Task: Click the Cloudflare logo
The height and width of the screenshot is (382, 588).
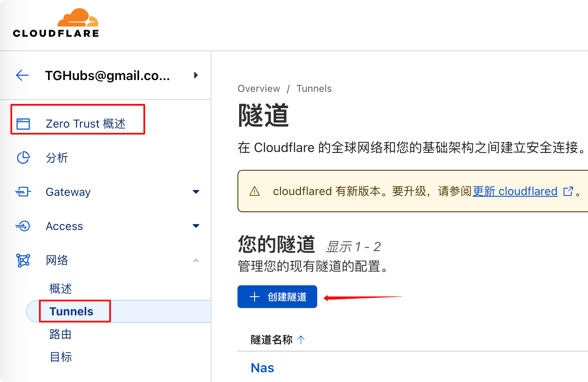Action: [x=56, y=23]
